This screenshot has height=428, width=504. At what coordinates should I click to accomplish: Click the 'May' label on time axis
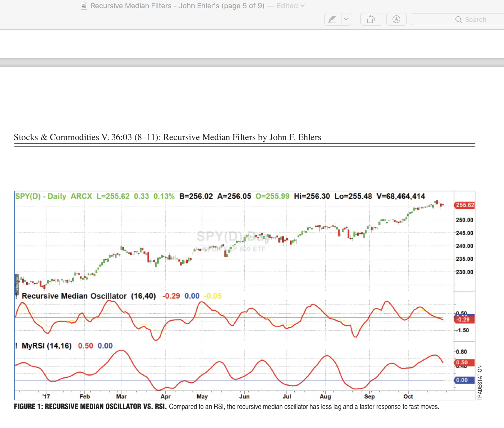(x=202, y=396)
